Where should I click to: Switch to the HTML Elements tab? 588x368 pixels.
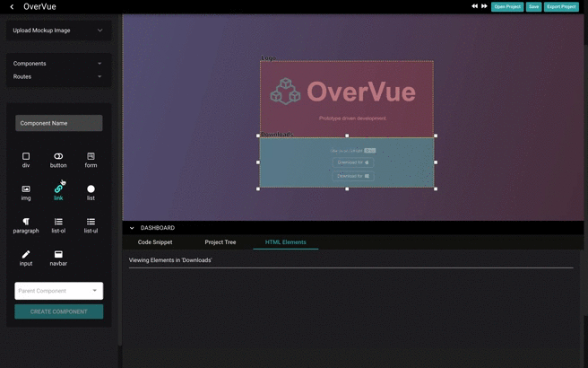(x=285, y=242)
